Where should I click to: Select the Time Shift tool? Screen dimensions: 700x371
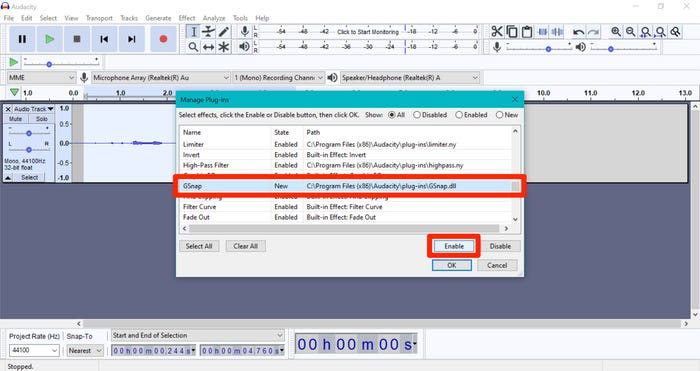[208, 46]
